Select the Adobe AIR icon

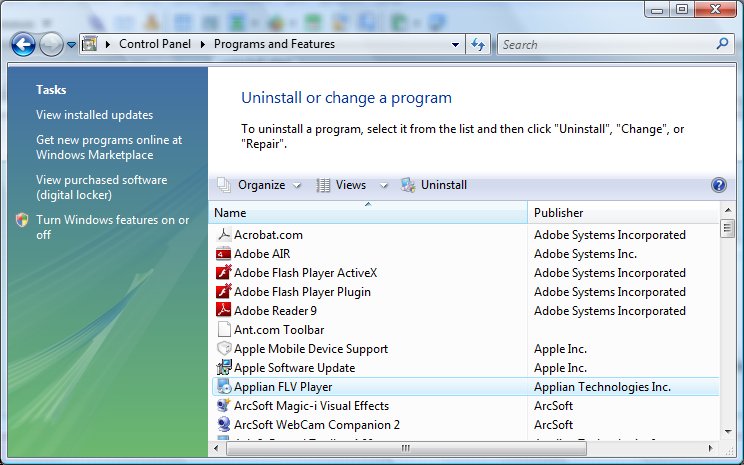coord(224,254)
